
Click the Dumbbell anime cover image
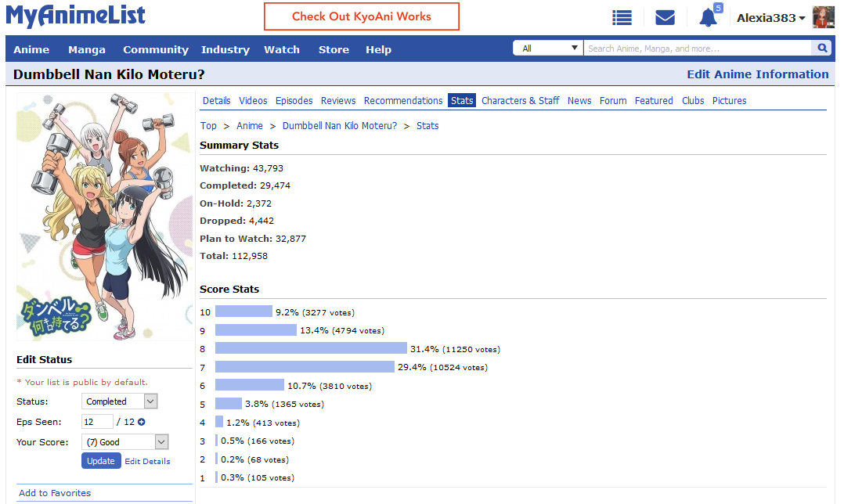coord(104,216)
